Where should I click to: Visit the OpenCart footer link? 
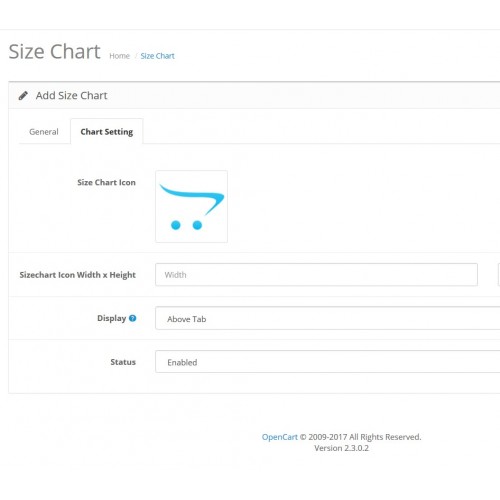pos(279,437)
